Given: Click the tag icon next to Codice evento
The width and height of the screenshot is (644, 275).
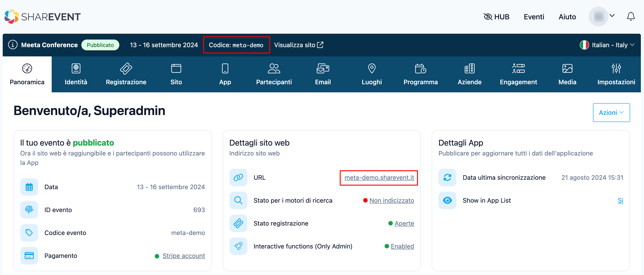Looking at the screenshot, I should tap(29, 233).
